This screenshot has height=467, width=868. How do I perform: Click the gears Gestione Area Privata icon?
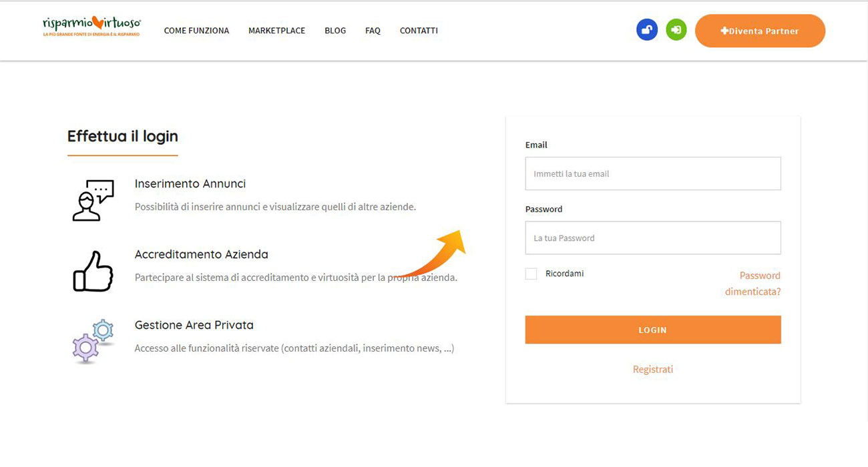pos(93,340)
